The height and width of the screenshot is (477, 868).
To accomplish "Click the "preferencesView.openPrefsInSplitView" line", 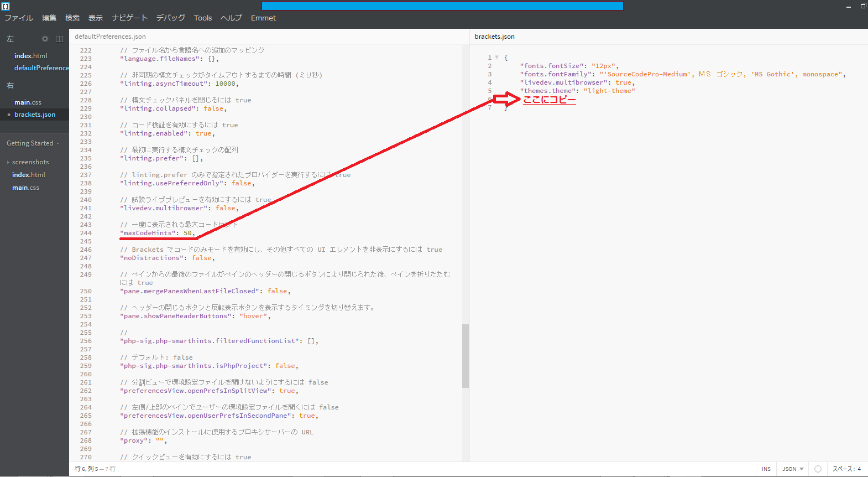I will (209, 391).
